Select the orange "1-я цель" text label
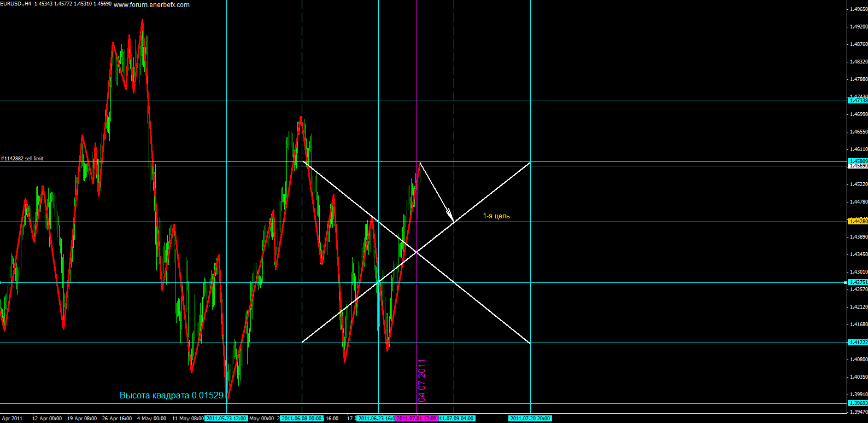Viewport: 868px width, 423px height. pyautogui.click(x=496, y=216)
